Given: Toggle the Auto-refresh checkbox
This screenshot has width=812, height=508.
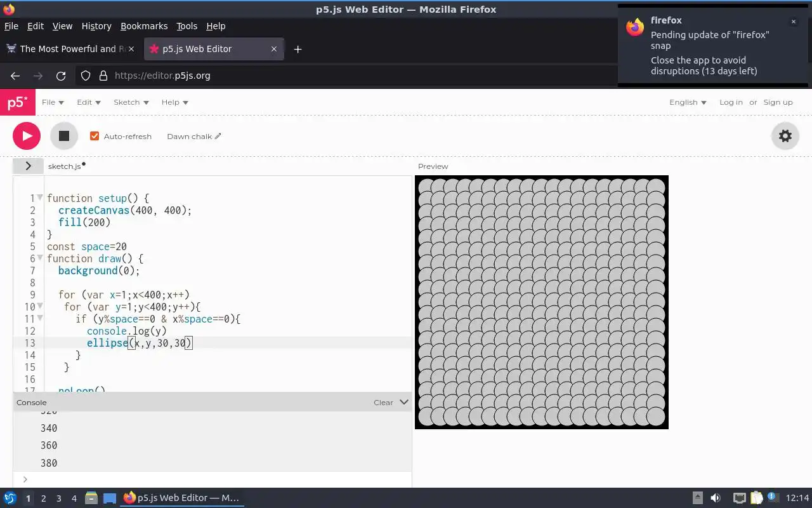Looking at the screenshot, I should 95,136.
